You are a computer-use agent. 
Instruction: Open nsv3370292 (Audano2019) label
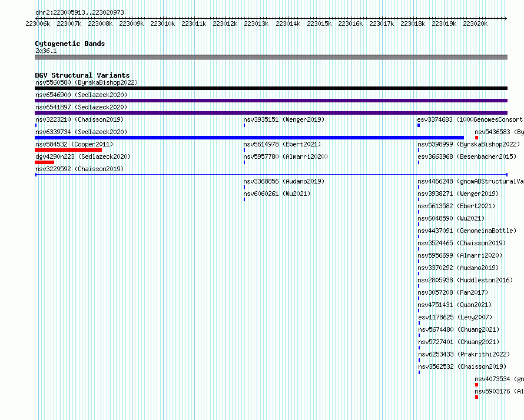tap(458, 268)
